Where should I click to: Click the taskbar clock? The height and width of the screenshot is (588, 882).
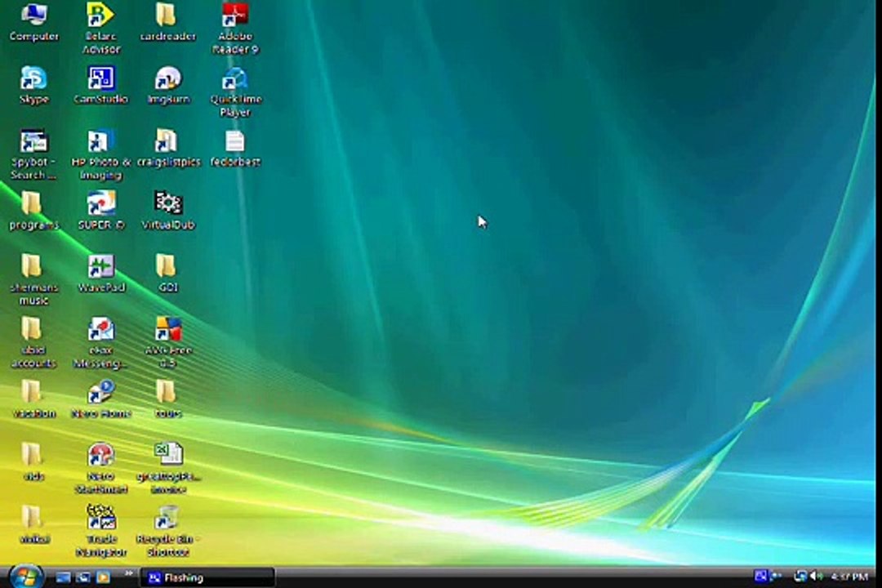click(849, 577)
